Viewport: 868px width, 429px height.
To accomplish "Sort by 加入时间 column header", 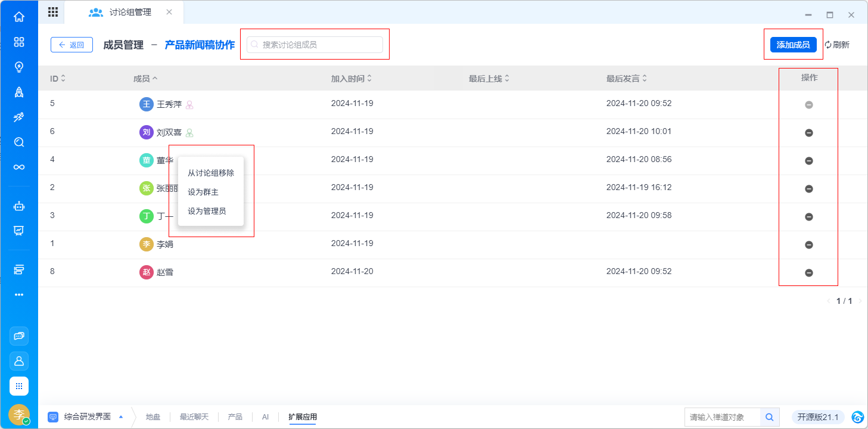I will coord(351,78).
